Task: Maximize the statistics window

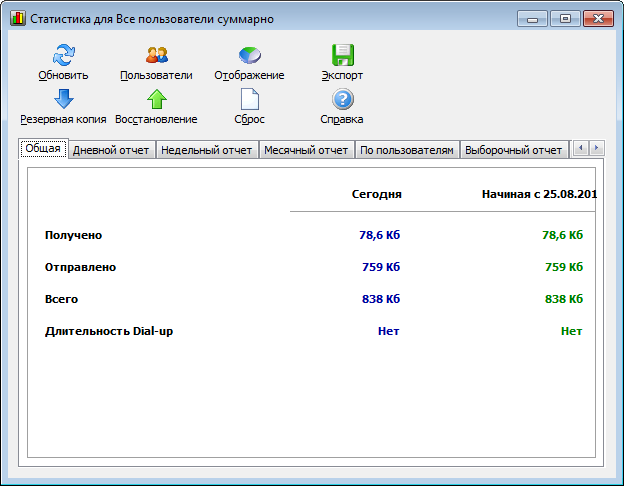Action: 566,18
